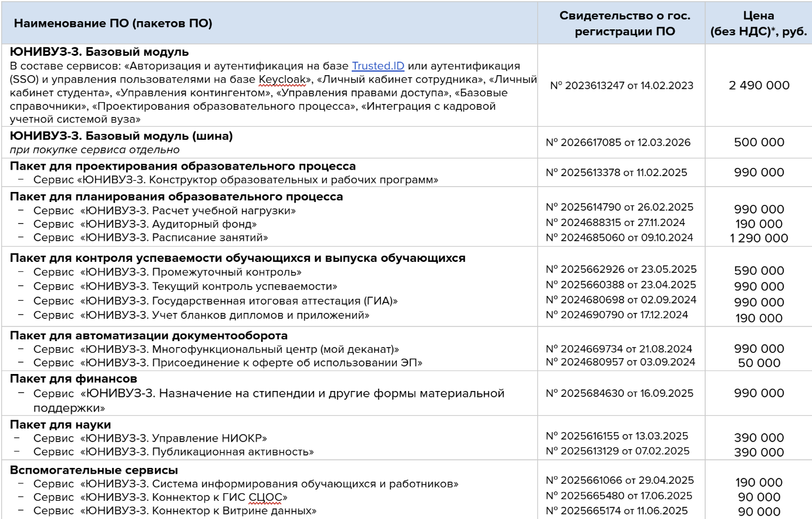Image resolution: width=812 pixels, height=519 pixels.
Task: Click the "Пакет для автоматизации документооборота" heading
Action: (149, 336)
